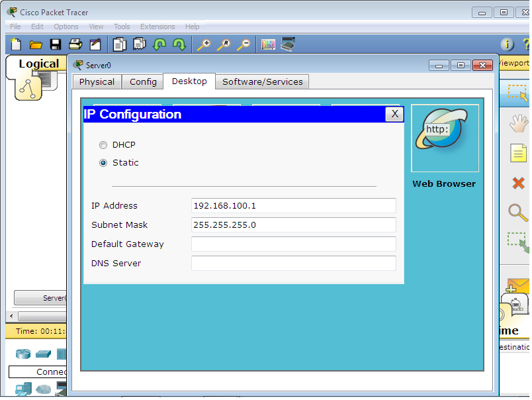Select the Delete tool in sidebar
This screenshot has height=400, width=532.
tap(517, 183)
